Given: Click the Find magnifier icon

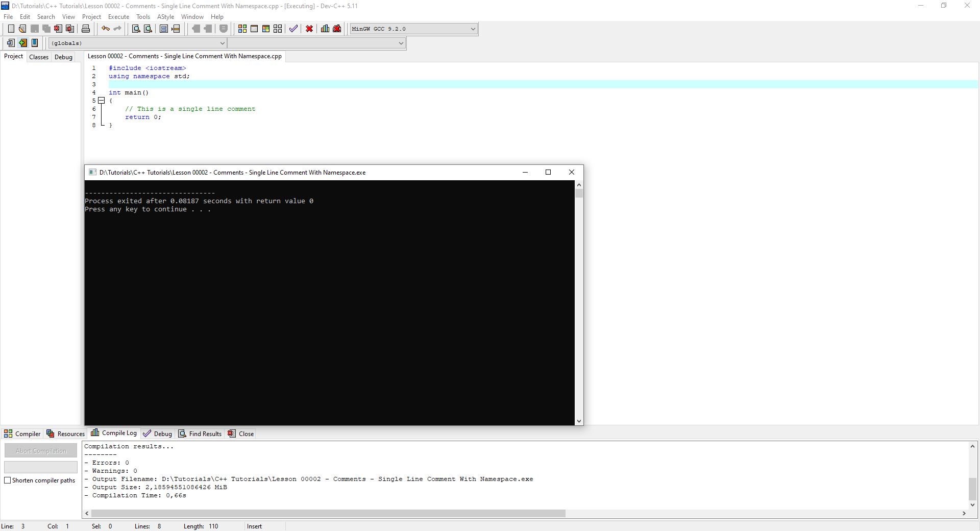Looking at the screenshot, I should [136, 29].
